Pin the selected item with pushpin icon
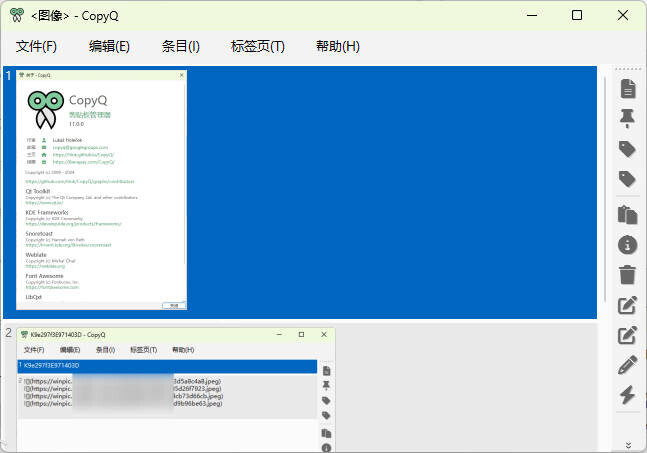This screenshot has height=453, width=647. (x=628, y=119)
